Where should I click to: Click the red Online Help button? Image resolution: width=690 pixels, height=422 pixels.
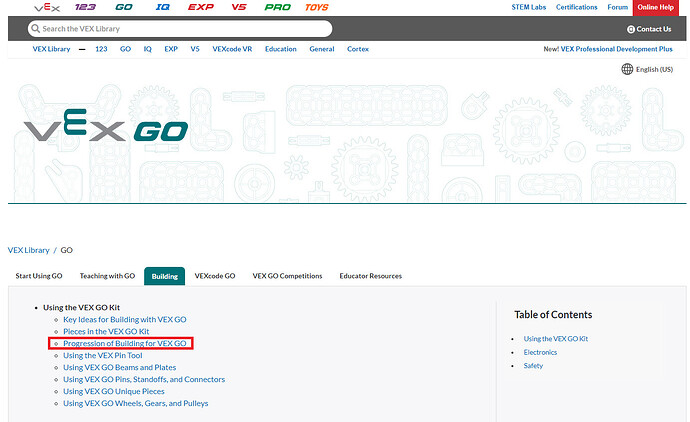coord(655,7)
